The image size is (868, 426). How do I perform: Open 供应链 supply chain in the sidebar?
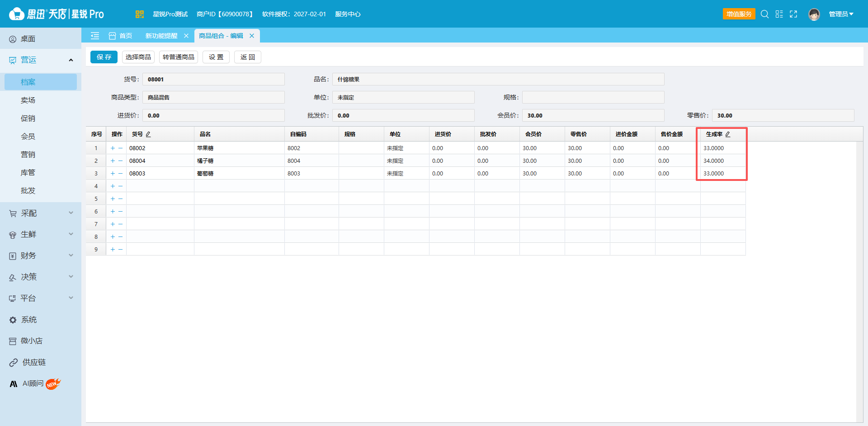(41, 362)
